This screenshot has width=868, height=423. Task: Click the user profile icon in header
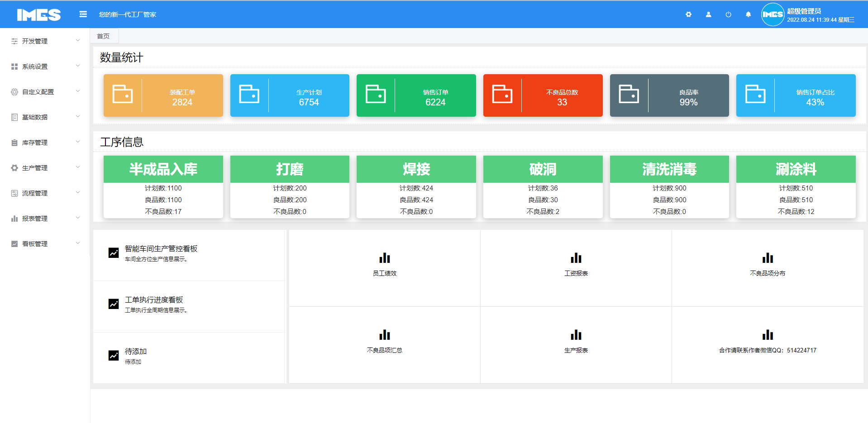pos(708,14)
